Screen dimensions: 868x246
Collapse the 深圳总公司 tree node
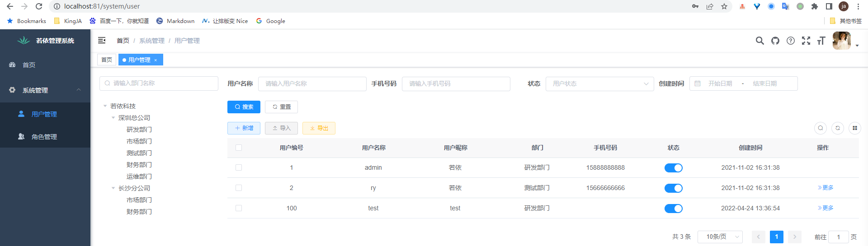click(113, 118)
